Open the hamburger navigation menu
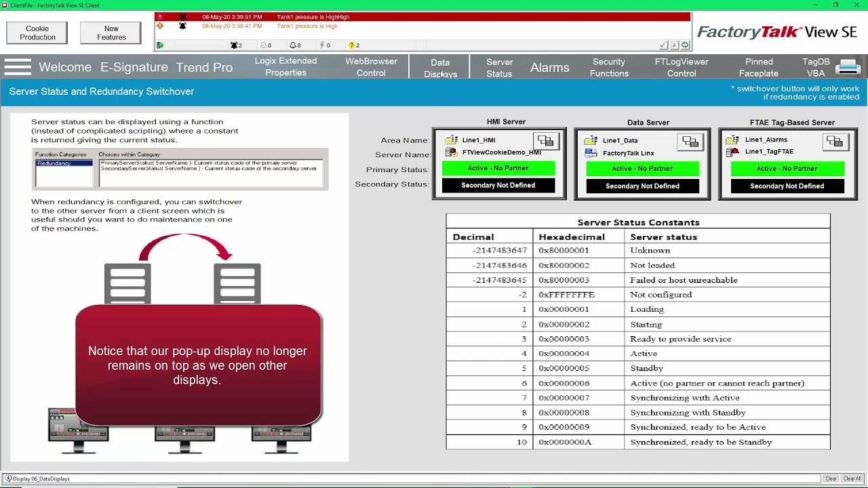Viewport: 868px width, 488px height. coord(18,67)
